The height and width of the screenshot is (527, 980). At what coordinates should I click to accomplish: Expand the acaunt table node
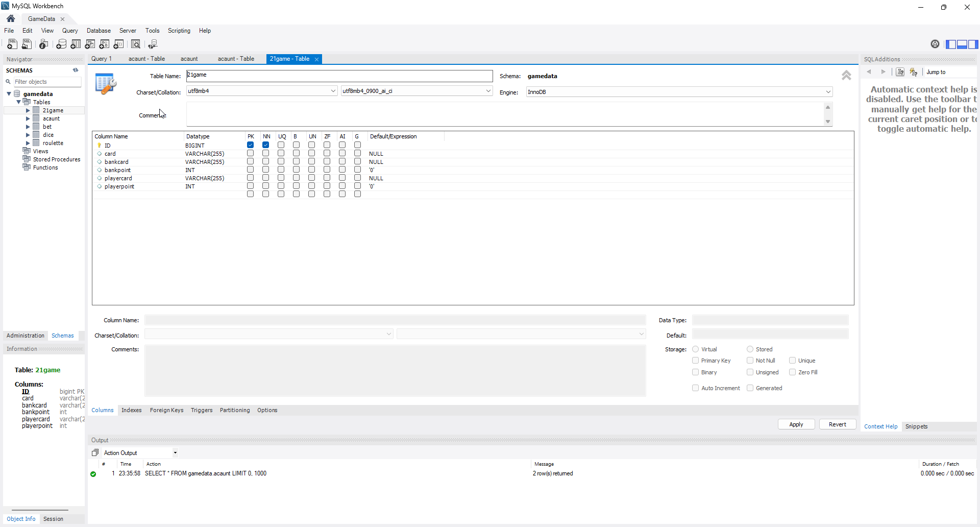pos(28,118)
